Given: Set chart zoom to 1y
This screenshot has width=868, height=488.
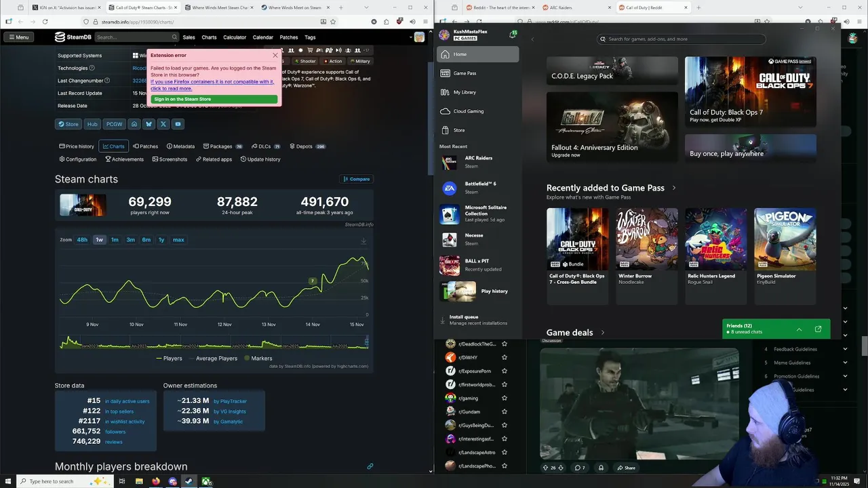Looking at the screenshot, I should pyautogui.click(x=161, y=240).
